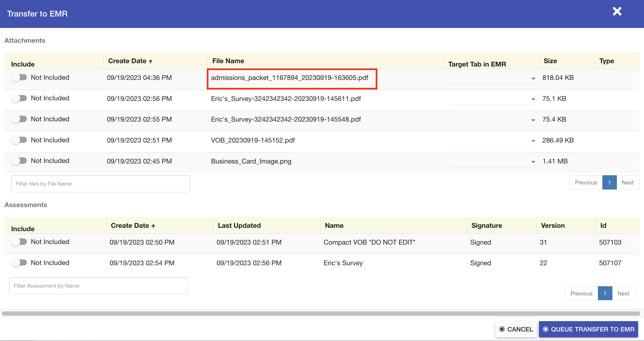Enable include for Eric's Survey assessment

19,262
